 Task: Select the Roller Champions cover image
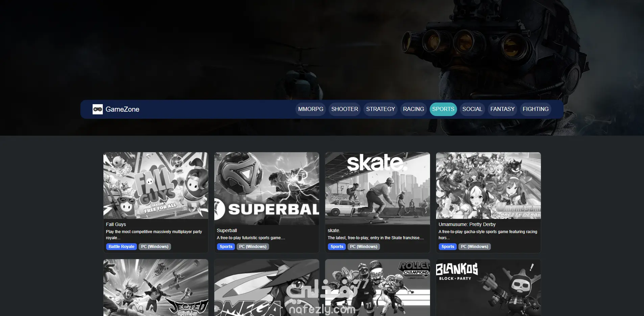click(x=378, y=288)
